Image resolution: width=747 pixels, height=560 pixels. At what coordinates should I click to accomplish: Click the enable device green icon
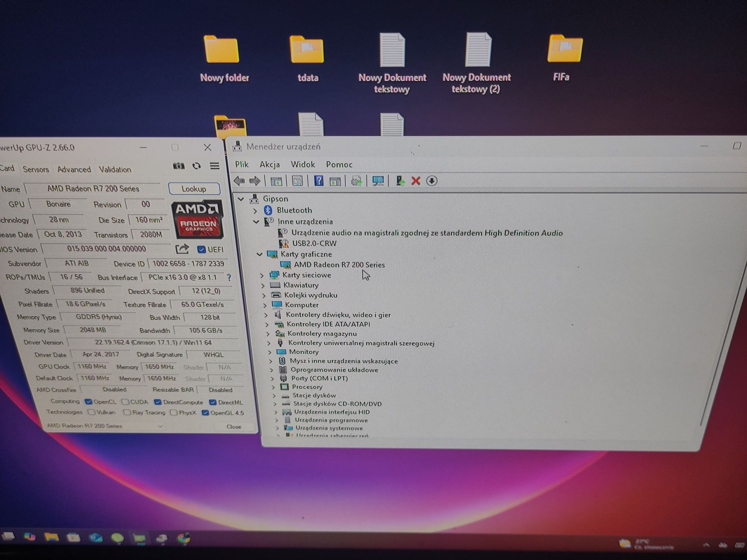[x=400, y=181]
